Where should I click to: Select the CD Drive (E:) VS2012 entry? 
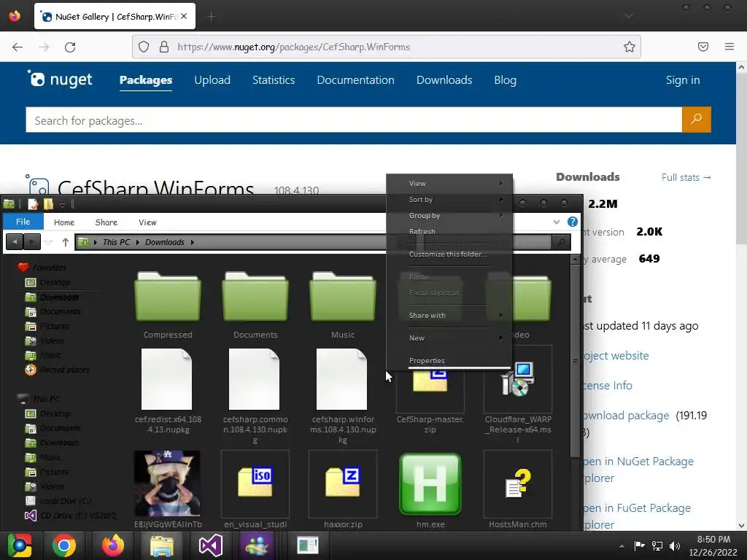click(71, 516)
